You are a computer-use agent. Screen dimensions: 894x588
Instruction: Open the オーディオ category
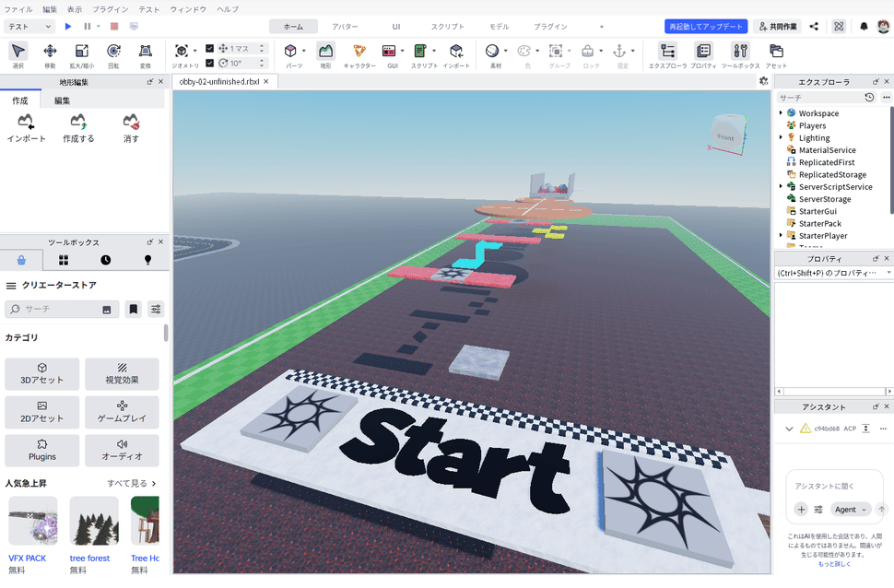coord(122,451)
